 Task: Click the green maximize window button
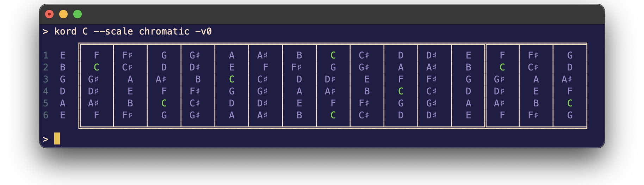click(78, 14)
